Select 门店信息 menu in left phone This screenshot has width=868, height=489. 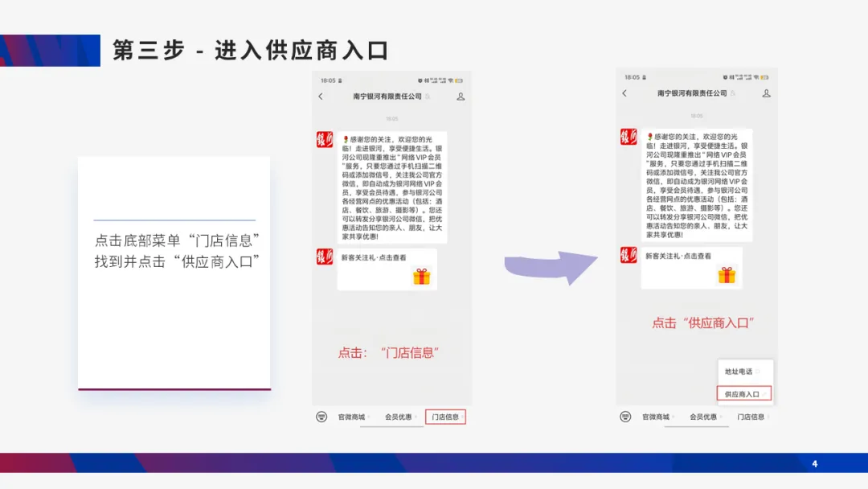click(x=445, y=417)
